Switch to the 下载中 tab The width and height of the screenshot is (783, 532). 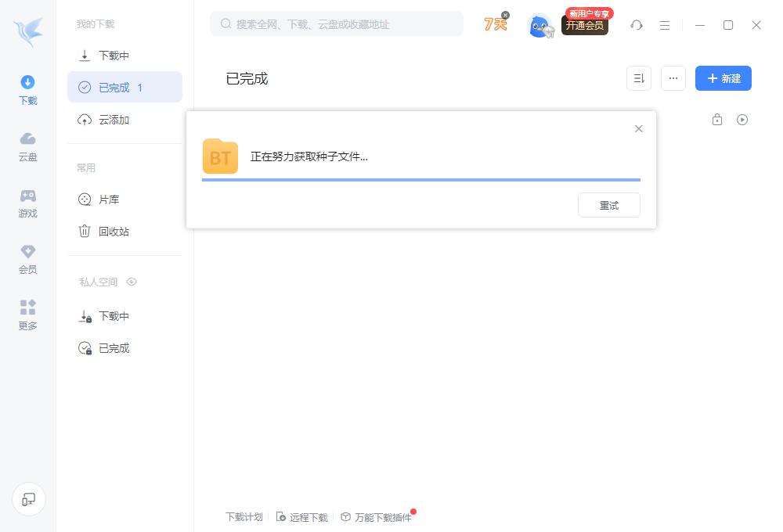tap(114, 56)
